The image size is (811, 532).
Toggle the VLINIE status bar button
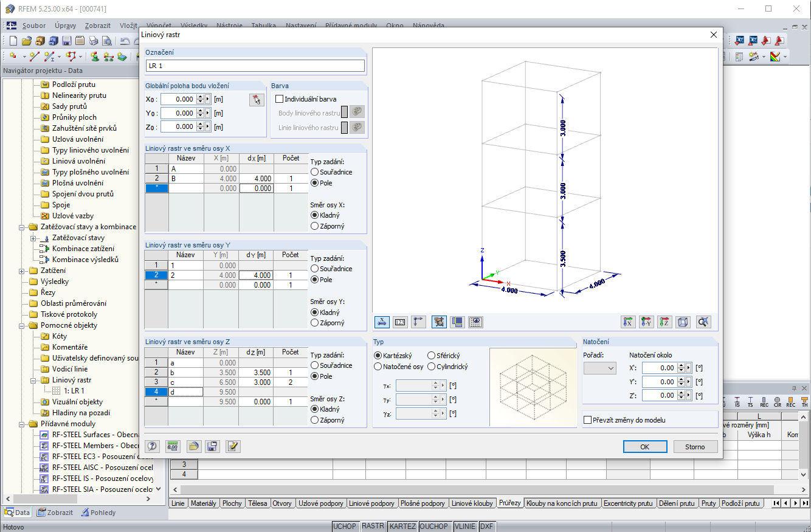(465, 527)
